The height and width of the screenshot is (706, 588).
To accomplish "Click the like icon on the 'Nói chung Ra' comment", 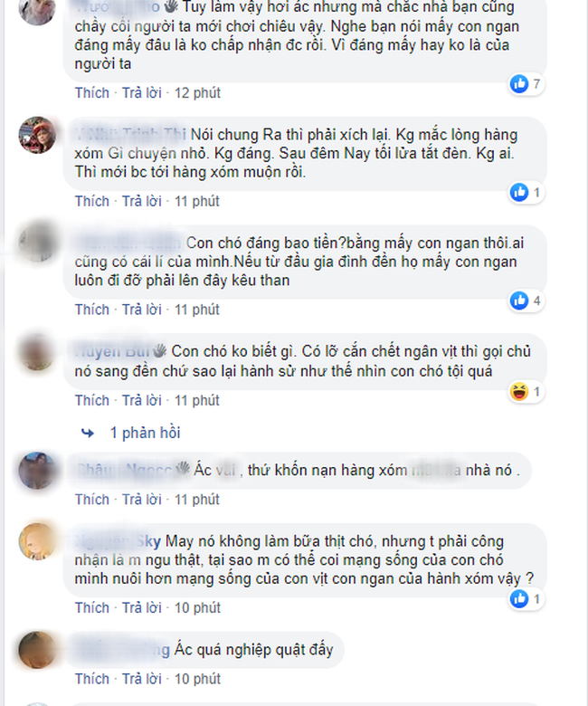I will click(x=519, y=192).
